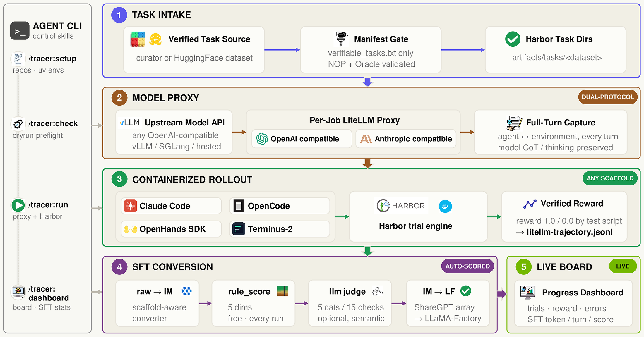
Task: Click the HuggingFace emoji icon
Action: [156, 39]
